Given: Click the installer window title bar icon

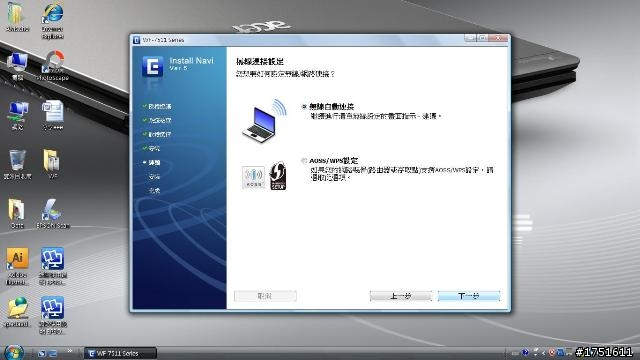Looking at the screenshot, I should tap(137, 40).
